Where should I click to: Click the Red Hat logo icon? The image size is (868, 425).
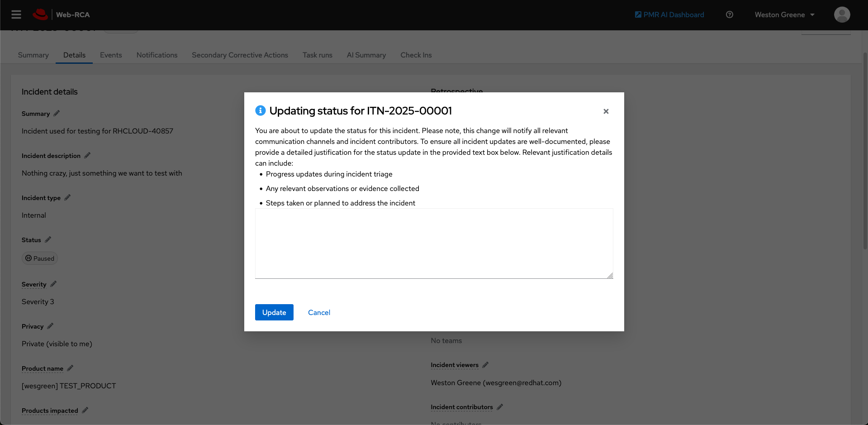[x=40, y=14]
